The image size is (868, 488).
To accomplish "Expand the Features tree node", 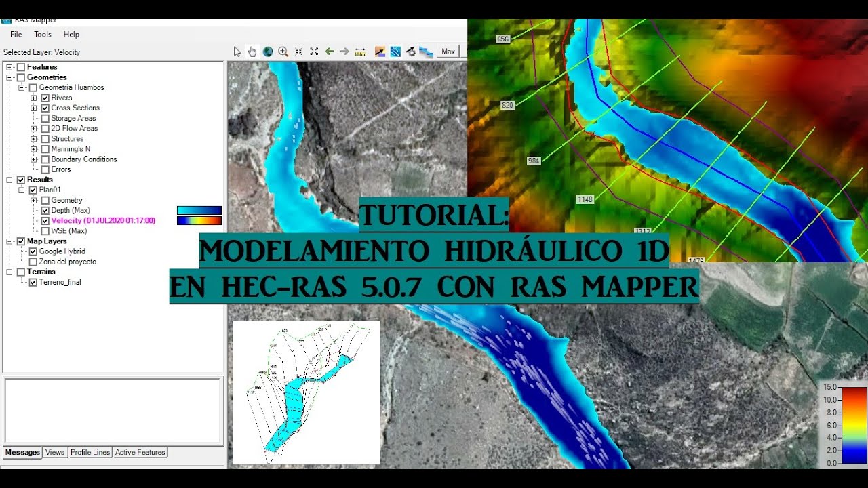I will pos(9,67).
